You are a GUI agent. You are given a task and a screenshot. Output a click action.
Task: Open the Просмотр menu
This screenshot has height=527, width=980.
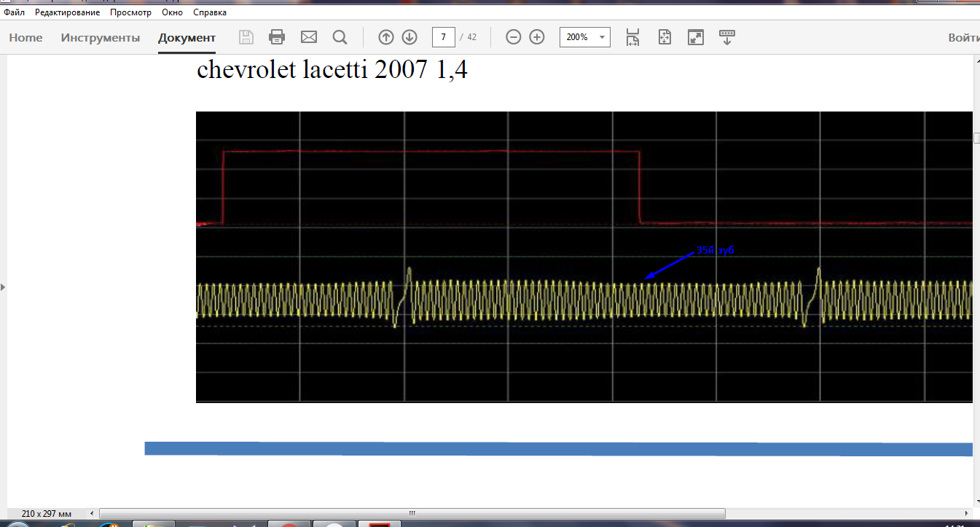click(131, 12)
